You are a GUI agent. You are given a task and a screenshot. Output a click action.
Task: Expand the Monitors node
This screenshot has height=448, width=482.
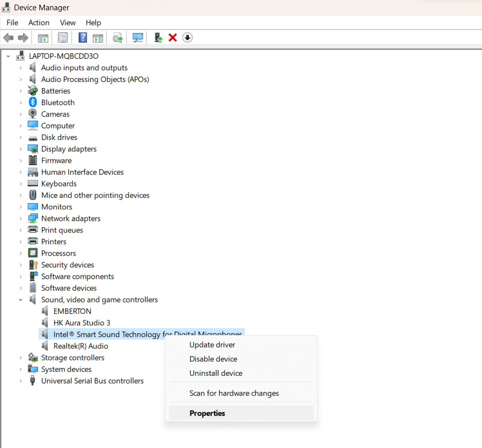click(x=21, y=207)
